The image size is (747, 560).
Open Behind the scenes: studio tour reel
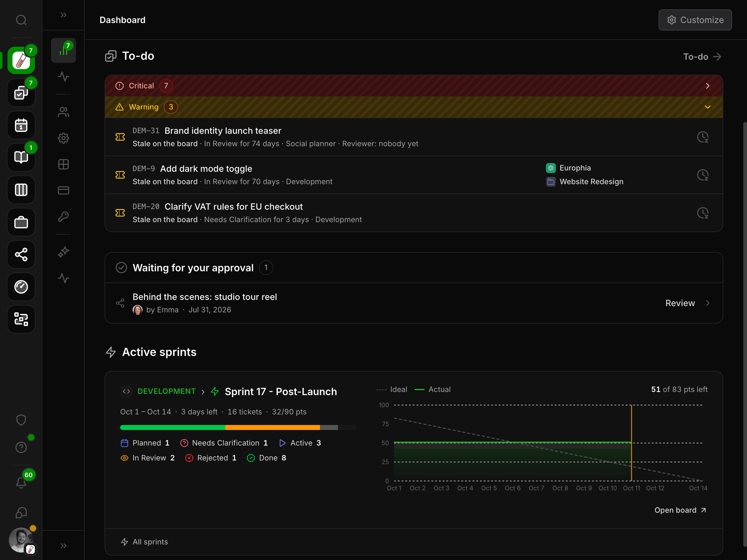tap(205, 297)
